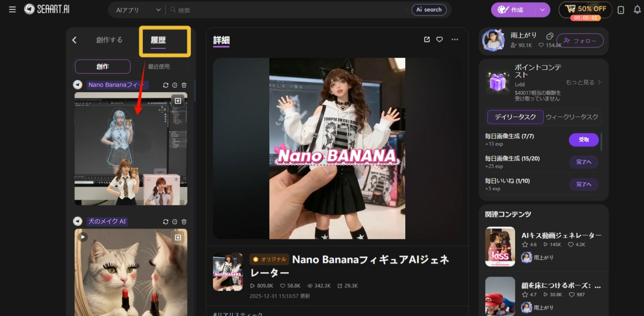Open AIキス動画ジェネレーター related item
This screenshot has width=644, height=316.
coord(562,235)
